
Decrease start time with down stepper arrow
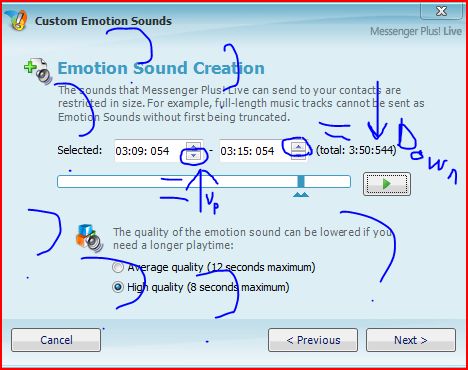pyautogui.click(x=194, y=155)
